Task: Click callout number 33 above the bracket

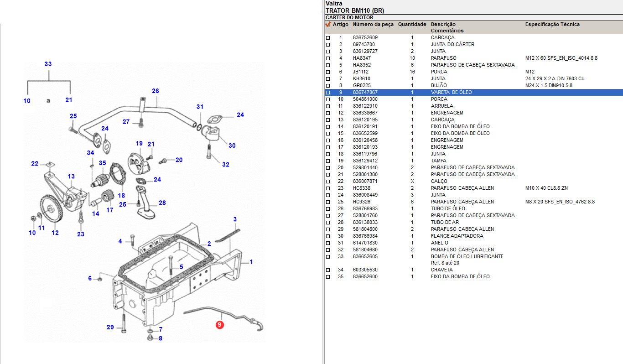Action: coord(48,64)
